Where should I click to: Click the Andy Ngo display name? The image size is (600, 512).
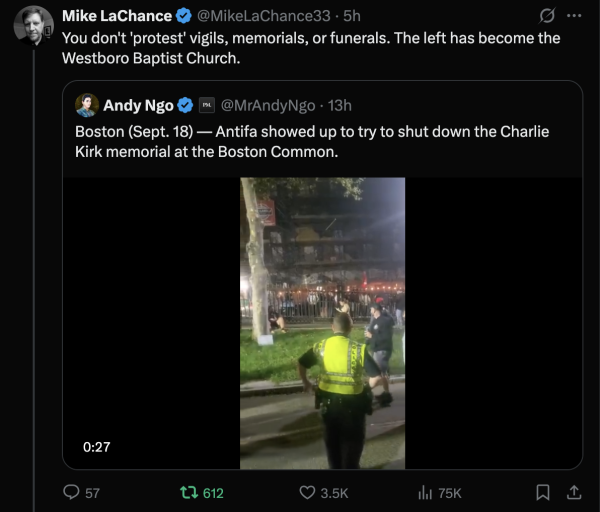click(x=138, y=105)
